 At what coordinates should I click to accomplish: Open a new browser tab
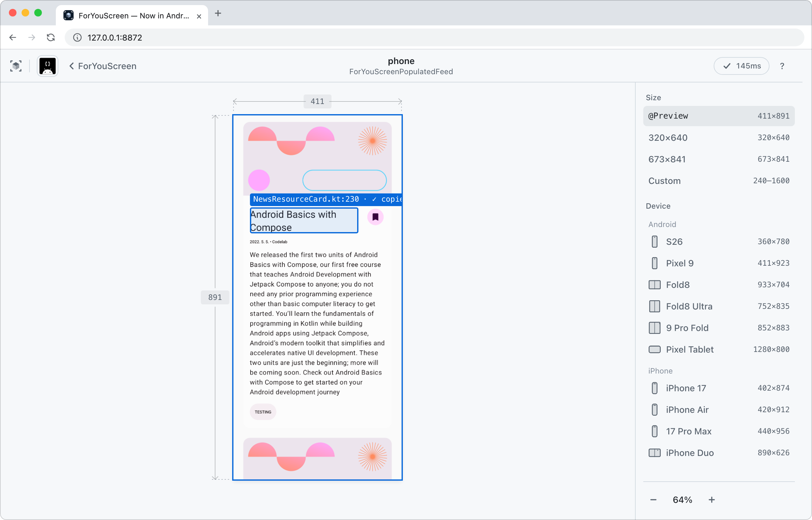(x=218, y=14)
